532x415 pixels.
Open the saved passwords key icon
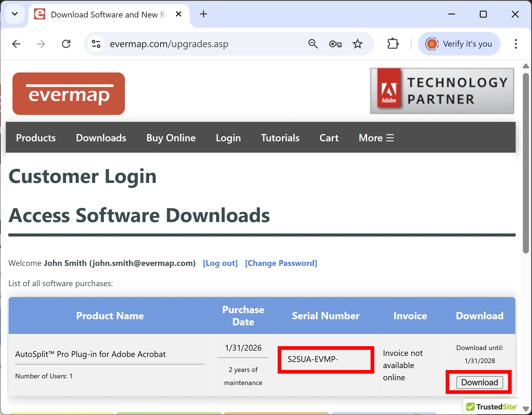tap(335, 44)
